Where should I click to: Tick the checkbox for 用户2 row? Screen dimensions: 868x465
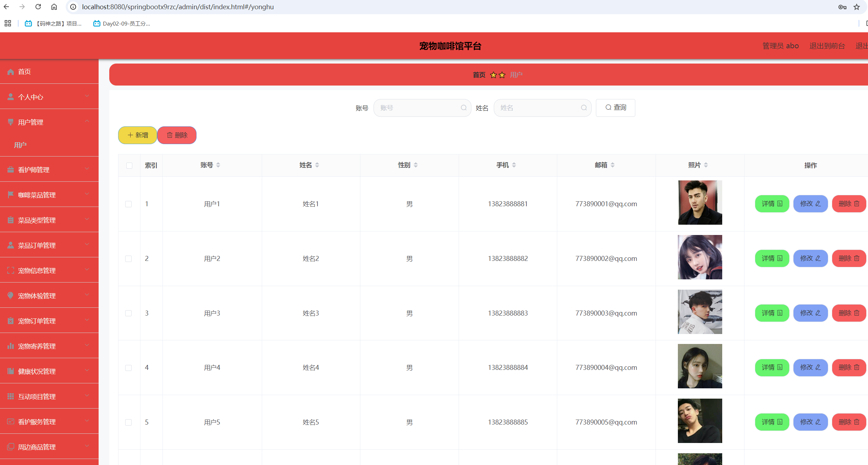(129, 259)
